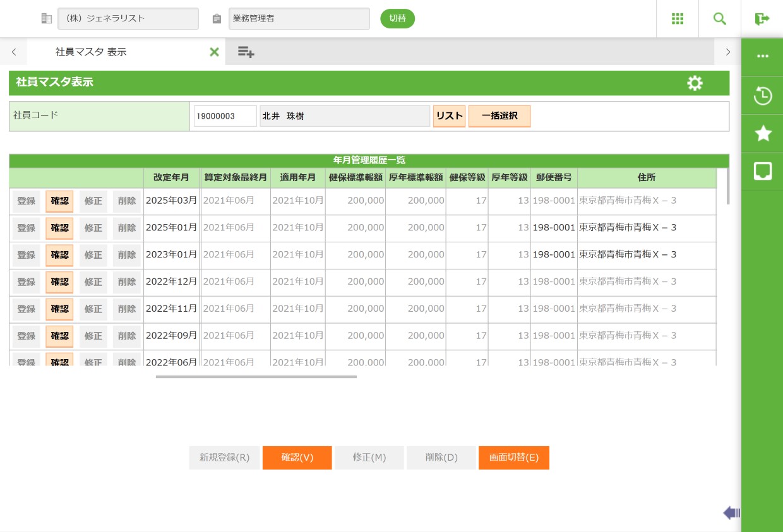
Task: Click the リスト button
Action: (x=449, y=116)
